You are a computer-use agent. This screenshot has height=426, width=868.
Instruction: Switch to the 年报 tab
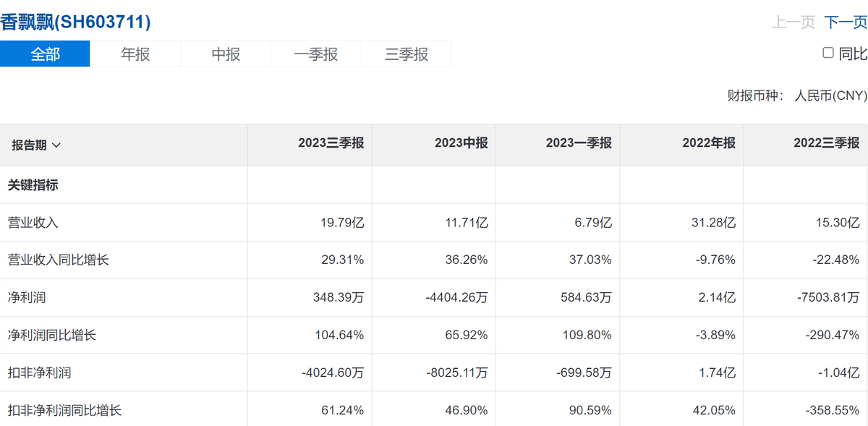(135, 54)
